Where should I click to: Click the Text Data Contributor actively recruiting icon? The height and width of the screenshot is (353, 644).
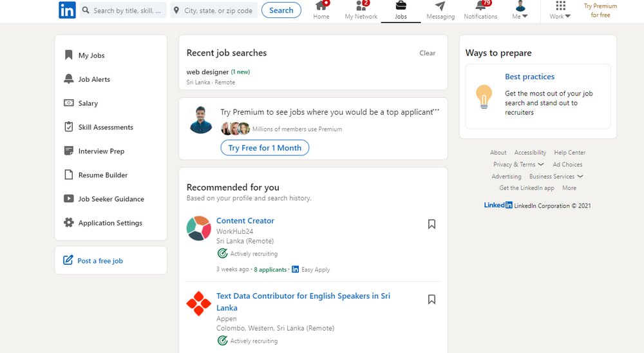pyautogui.click(x=222, y=340)
